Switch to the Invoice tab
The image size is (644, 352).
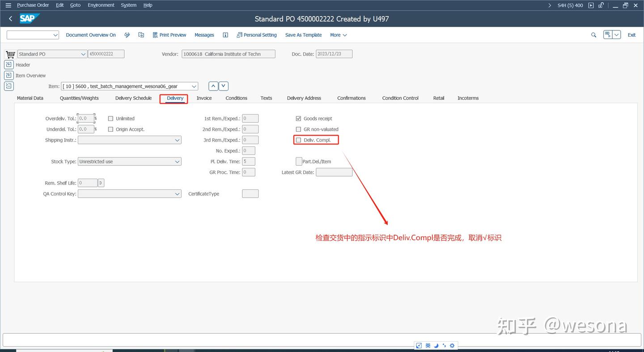pyautogui.click(x=204, y=98)
